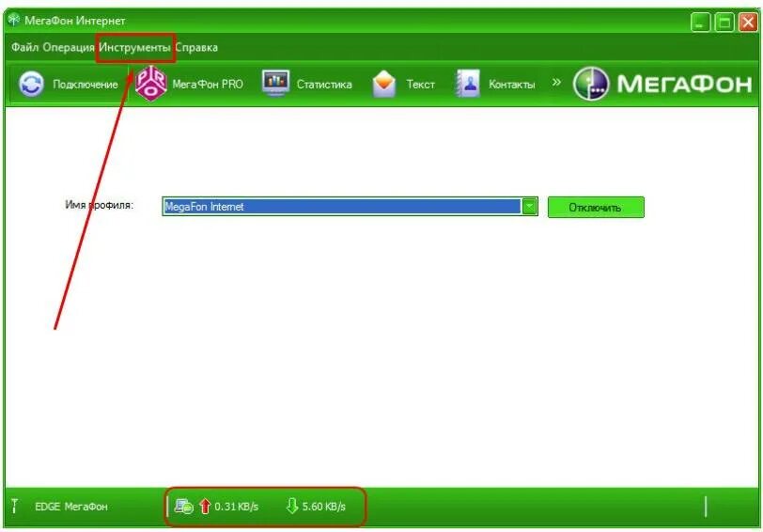
Task: Open the Статистика section label
Action: coord(324,85)
